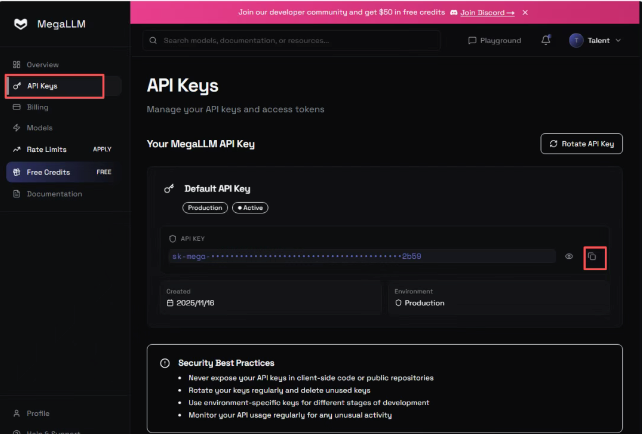Click the Security Best Practices info icon

pos(165,363)
